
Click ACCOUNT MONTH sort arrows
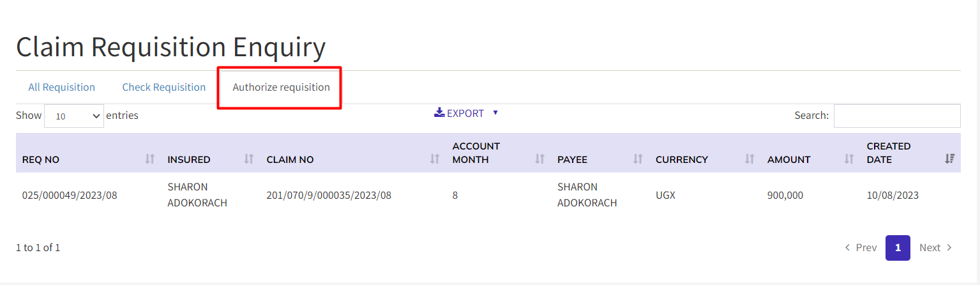point(539,159)
